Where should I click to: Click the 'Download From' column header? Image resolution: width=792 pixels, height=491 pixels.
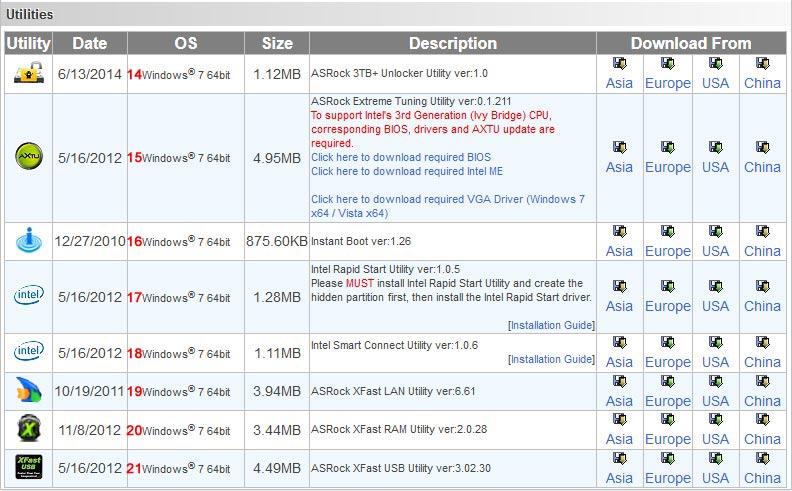tap(691, 43)
